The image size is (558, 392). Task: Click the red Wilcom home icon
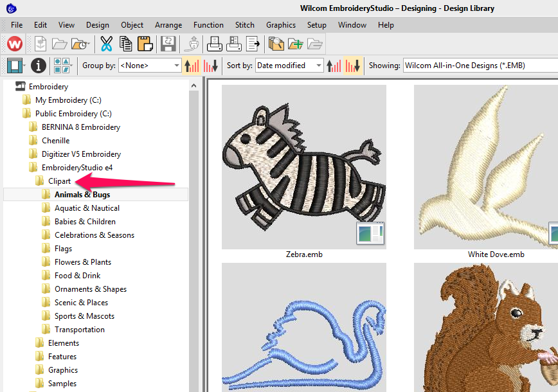pos(15,44)
